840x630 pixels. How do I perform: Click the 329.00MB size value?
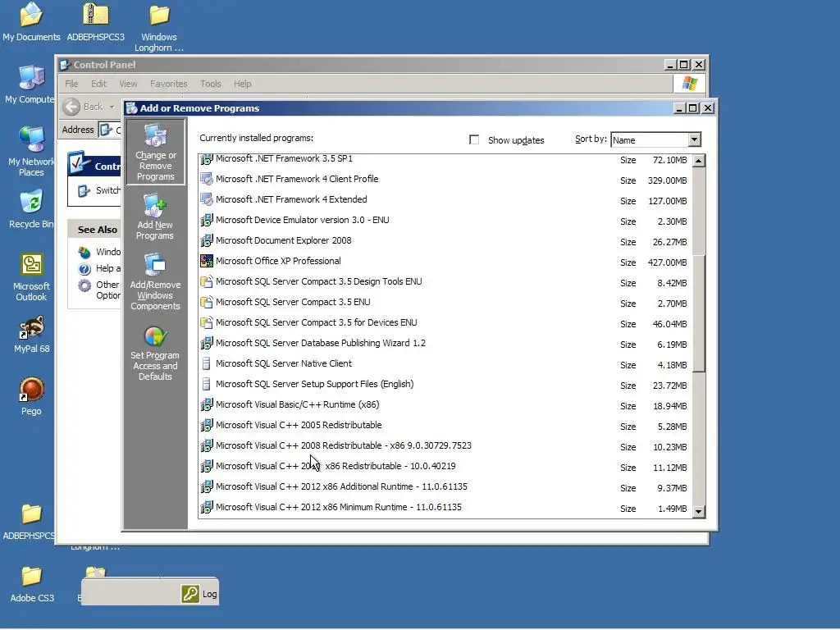pyautogui.click(x=667, y=180)
